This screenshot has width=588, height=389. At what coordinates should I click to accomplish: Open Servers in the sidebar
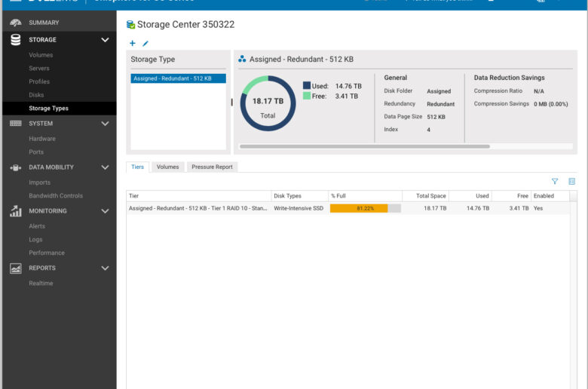tap(39, 69)
